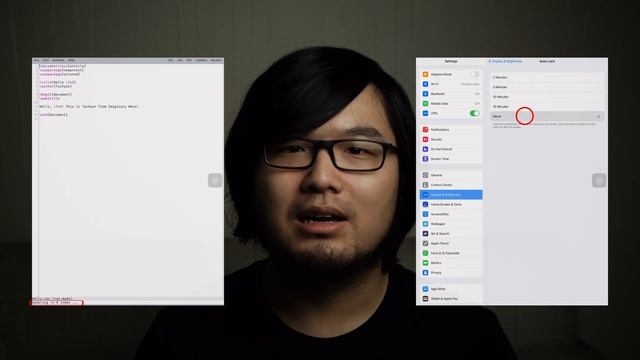Tap the Bluetooth icon in the sidebar

[425, 94]
